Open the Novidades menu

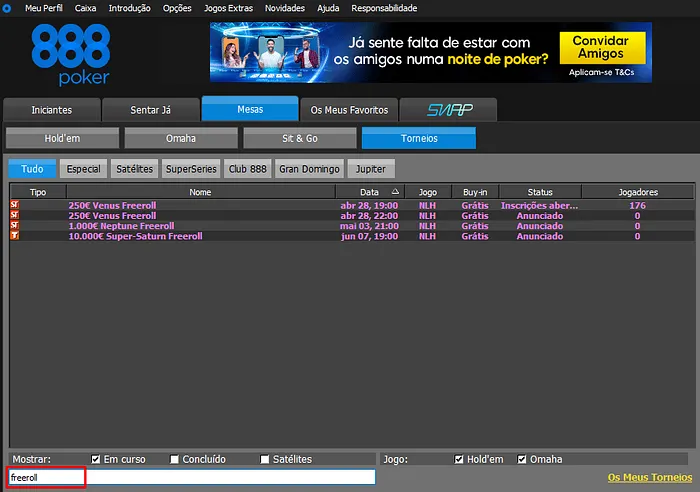(285, 8)
